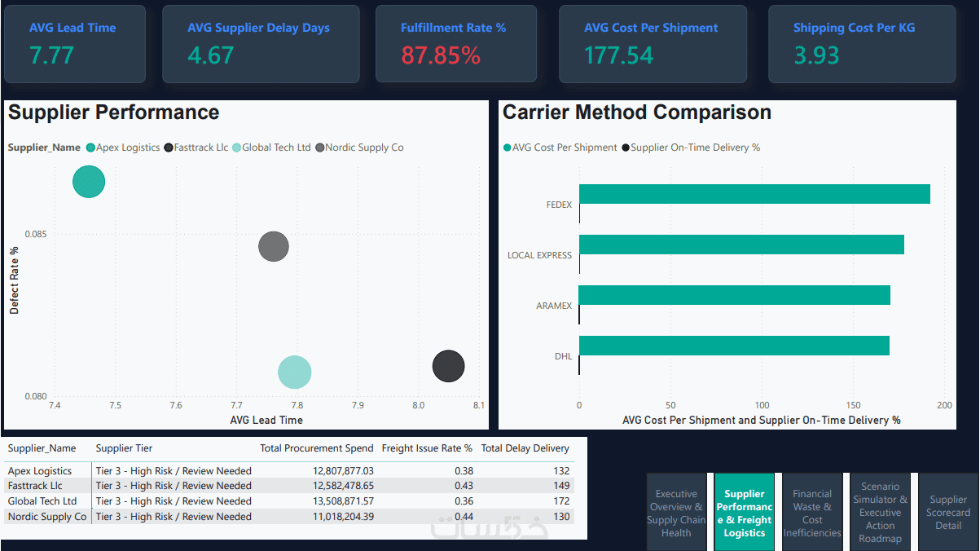
Task: Click the Apex Logistics scatter bubble
Action: pyautogui.click(x=89, y=182)
